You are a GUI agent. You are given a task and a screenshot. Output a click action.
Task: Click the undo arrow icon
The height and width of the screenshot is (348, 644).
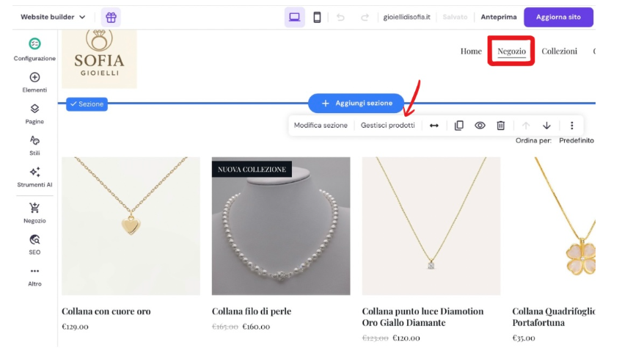coord(340,17)
